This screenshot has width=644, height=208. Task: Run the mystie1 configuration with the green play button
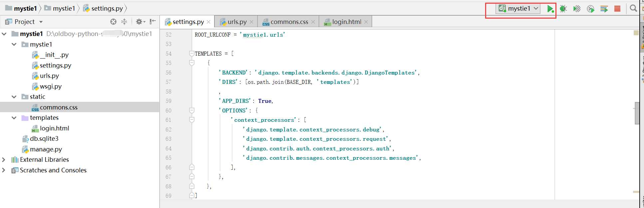(x=550, y=9)
